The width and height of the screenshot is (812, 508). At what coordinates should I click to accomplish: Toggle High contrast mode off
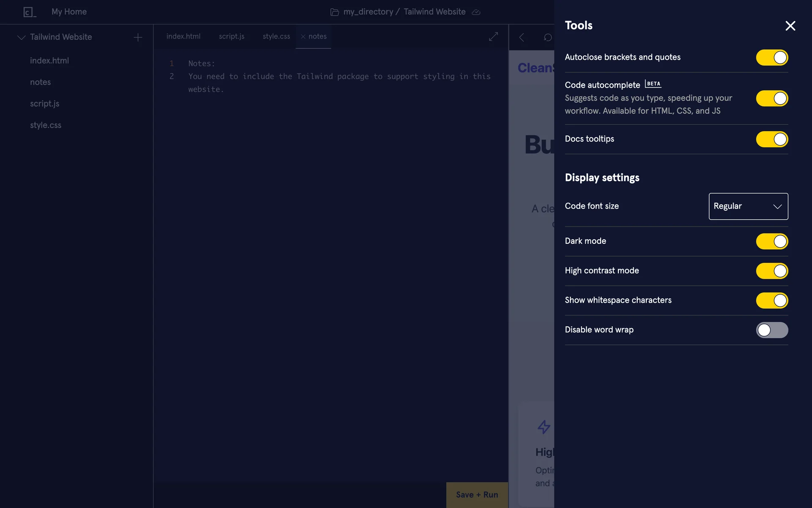[x=772, y=271]
